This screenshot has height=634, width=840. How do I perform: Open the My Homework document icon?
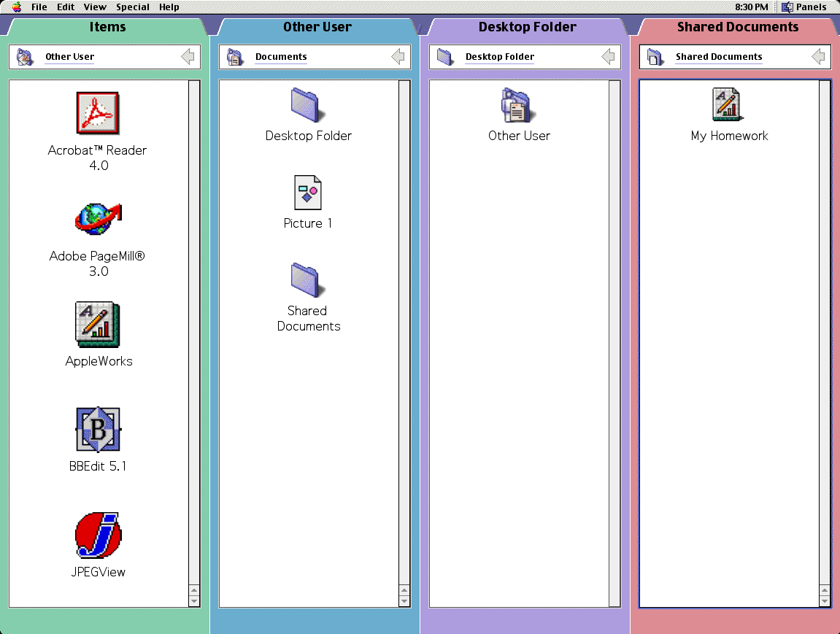pos(726,105)
